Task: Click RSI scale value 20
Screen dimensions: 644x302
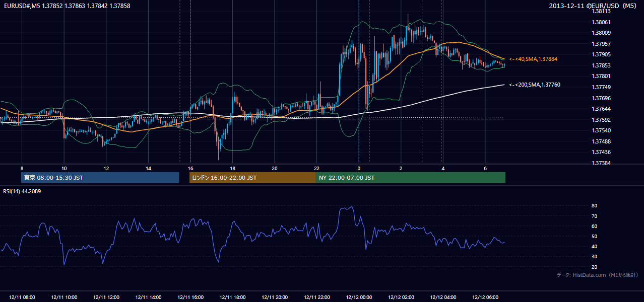Action: point(594,267)
